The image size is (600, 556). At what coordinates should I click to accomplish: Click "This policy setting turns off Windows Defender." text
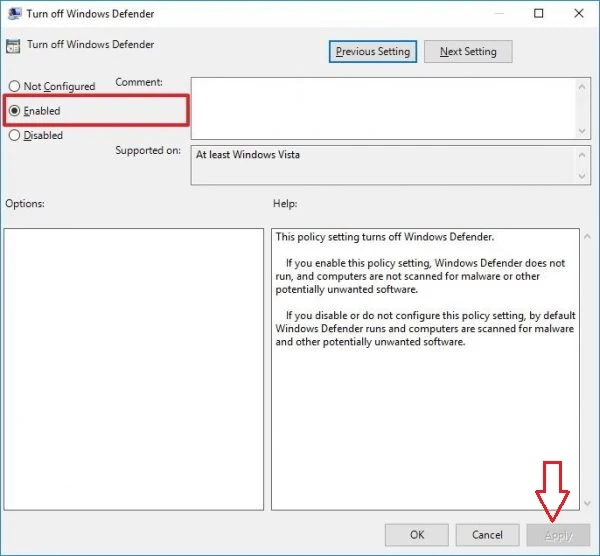[x=385, y=237]
